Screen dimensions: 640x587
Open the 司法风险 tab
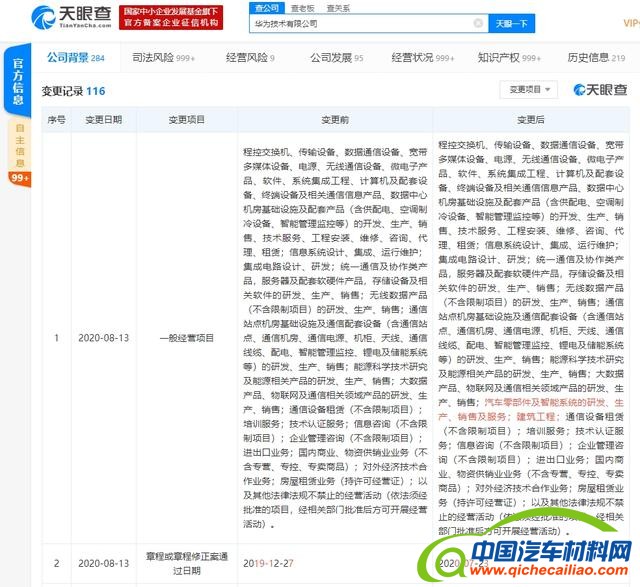tap(162, 58)
